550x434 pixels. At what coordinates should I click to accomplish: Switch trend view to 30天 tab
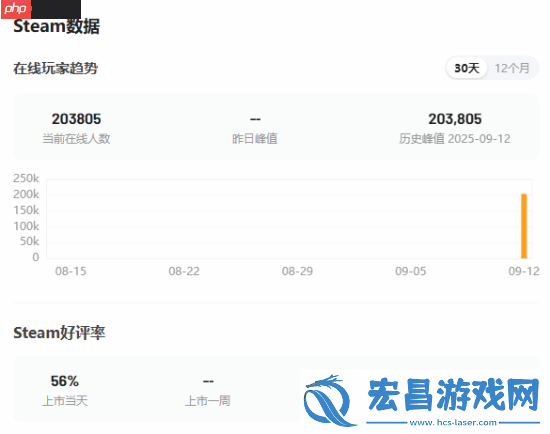coord(467,68)
